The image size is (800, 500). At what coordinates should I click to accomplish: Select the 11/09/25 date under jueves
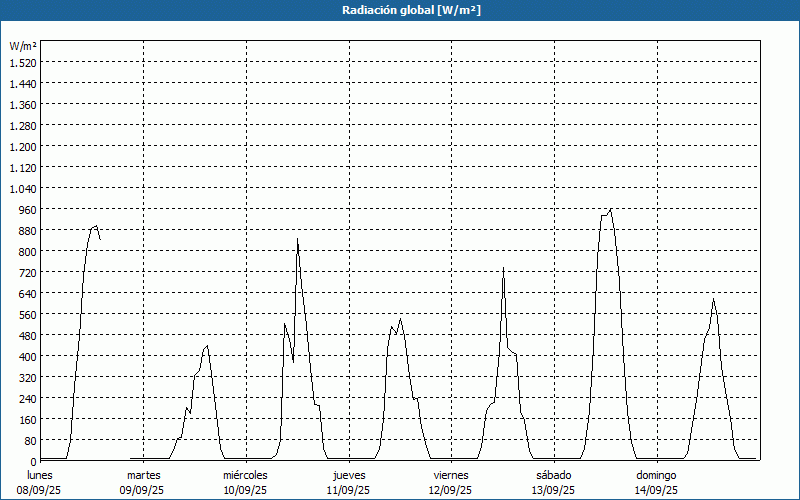pos(348,490)
